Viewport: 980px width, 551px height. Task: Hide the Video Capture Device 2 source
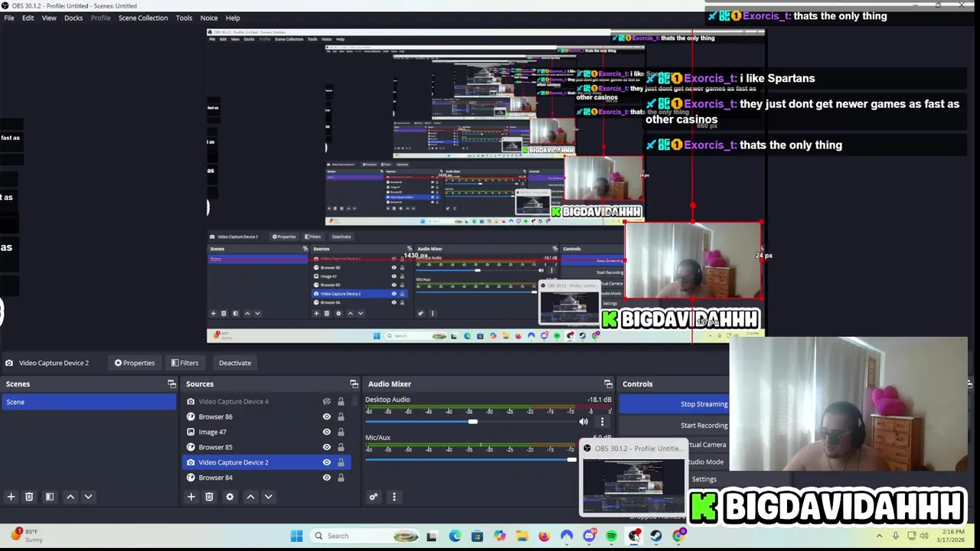tap(327, 462)
